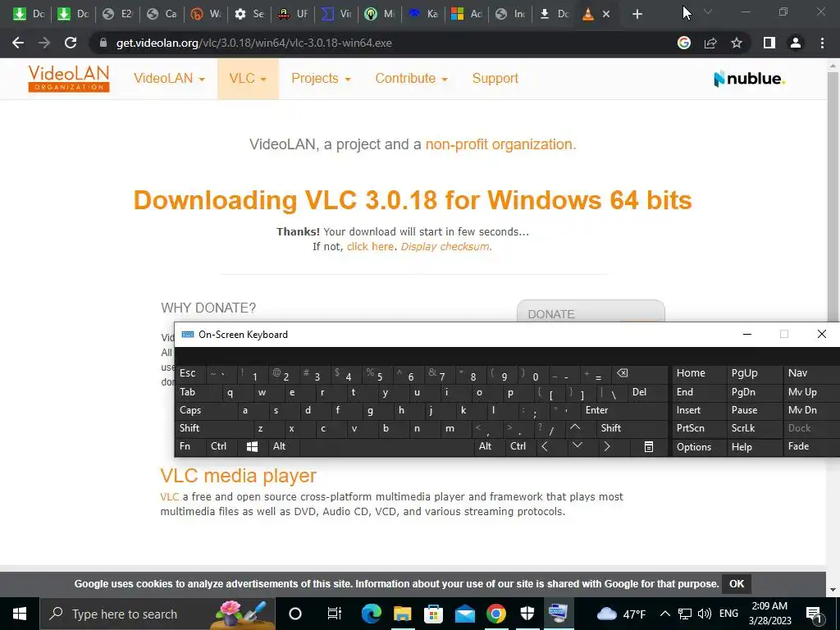
Task: Open the 'Display checksum' link
Action: pos(445,246)
